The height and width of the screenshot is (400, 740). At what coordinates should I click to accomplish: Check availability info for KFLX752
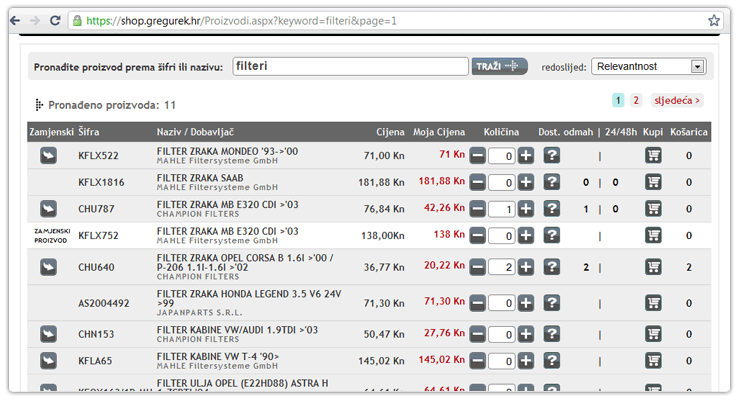tap(552, 236)
